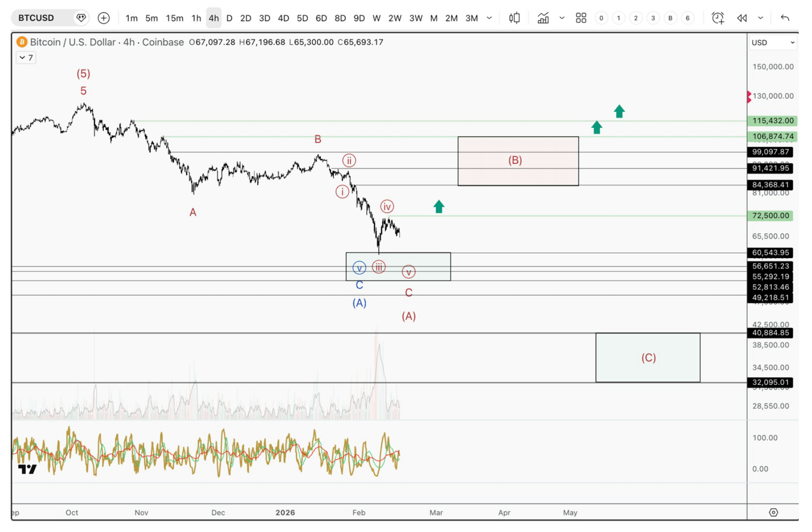Select the D daily timeframe
The image size is (812, 532).
pyautogui.click(x=228, y=18)
